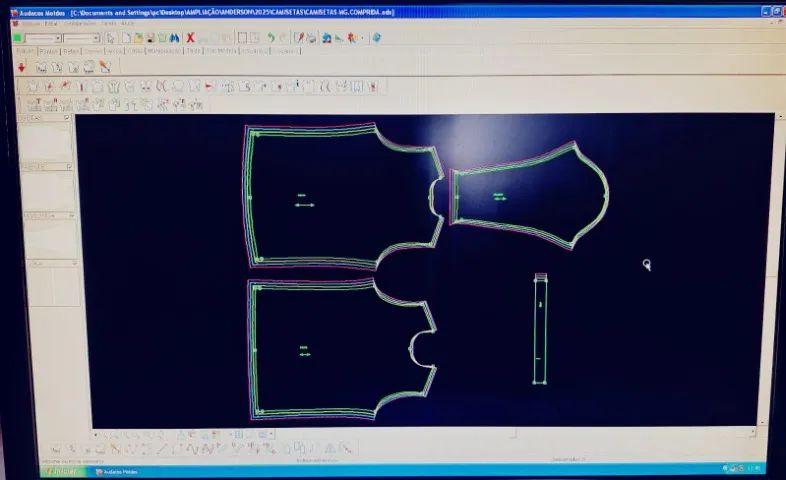786x480 pixels.
Task: Select the sleeve pattern piece
Action: click(x=529, y=196)
